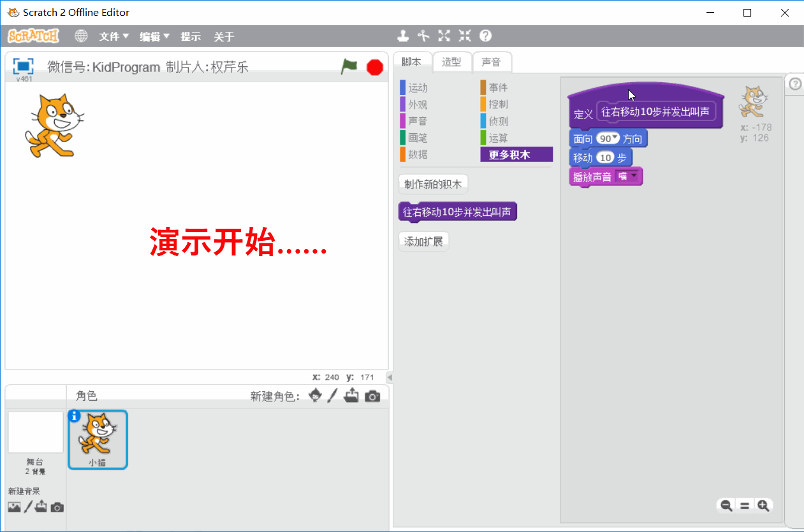
Task: Switch to the 脚本 tab
Action: pyautogui.click(x=412, y=62)
